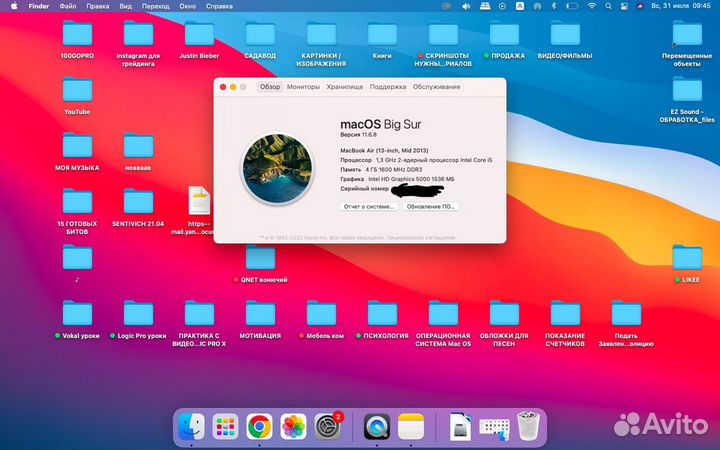Switch to the Поддержка tab
The image size is (720, 450).
click(x=388, y=87)
